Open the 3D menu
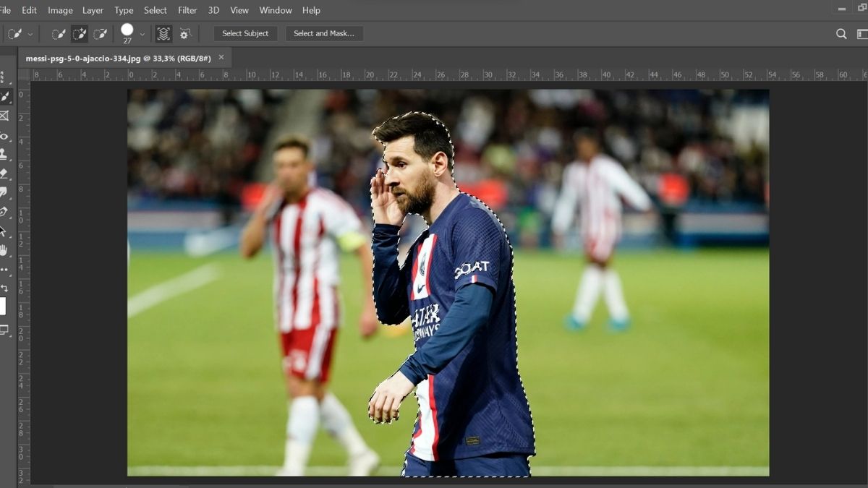This screenshot has width=868, height=488. pos(213,10)
